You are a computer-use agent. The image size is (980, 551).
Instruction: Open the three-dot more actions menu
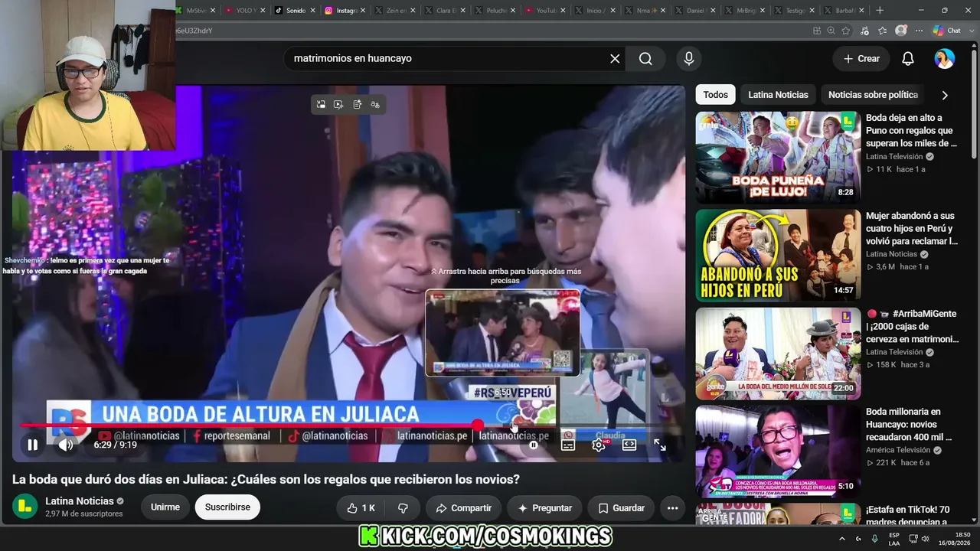coord(672,508)
